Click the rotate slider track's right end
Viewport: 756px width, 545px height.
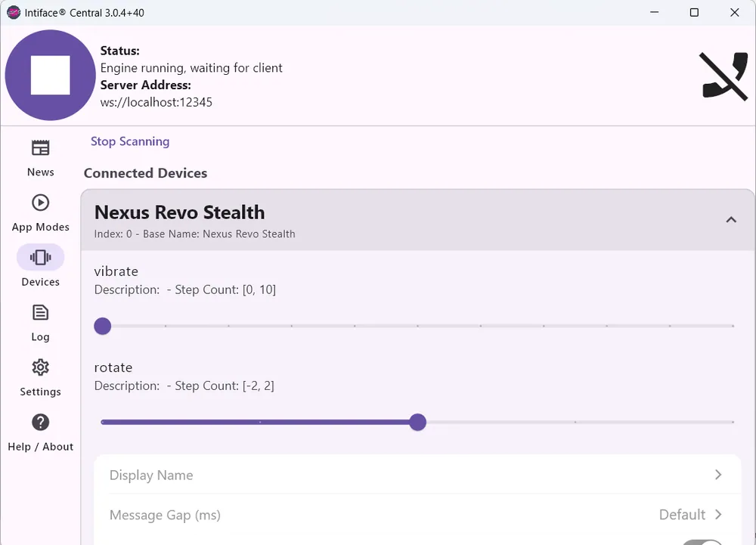point(732,422)
